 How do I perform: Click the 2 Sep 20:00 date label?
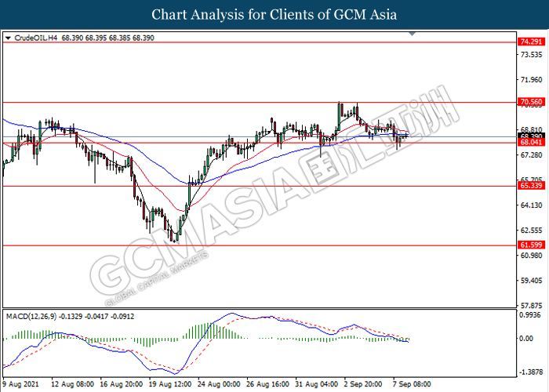363,384
